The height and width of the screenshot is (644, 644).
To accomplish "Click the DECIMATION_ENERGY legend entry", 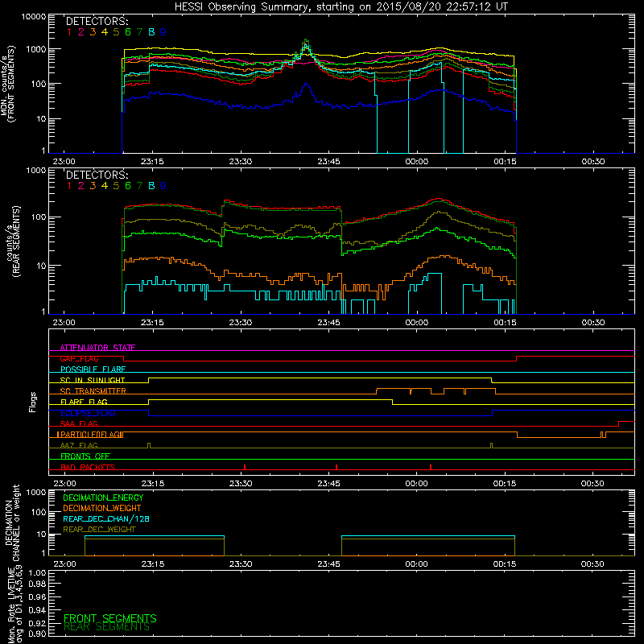I will (103, 497).
